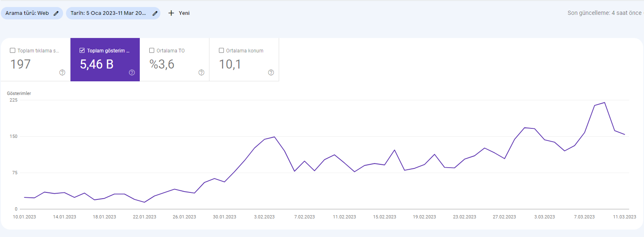Open help icon on Ortalama TO card
The image size is (644, 237).
tap(201, 72)
